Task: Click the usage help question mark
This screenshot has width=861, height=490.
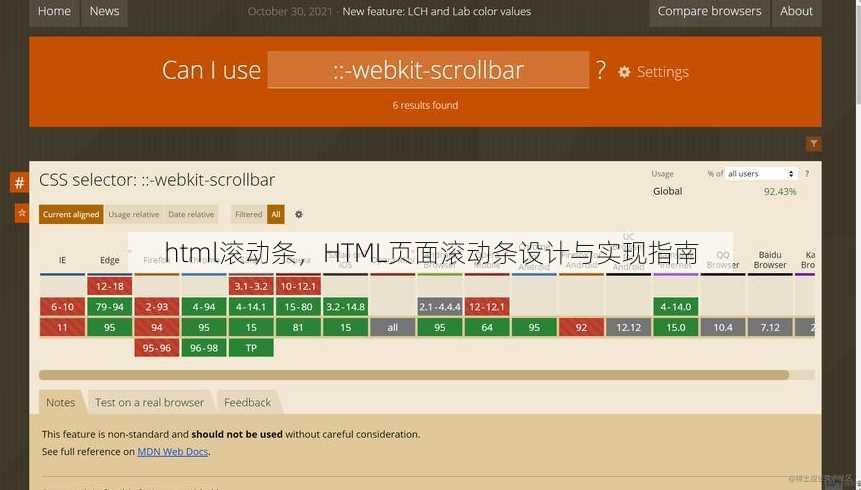Action: [x=807, y=174]
